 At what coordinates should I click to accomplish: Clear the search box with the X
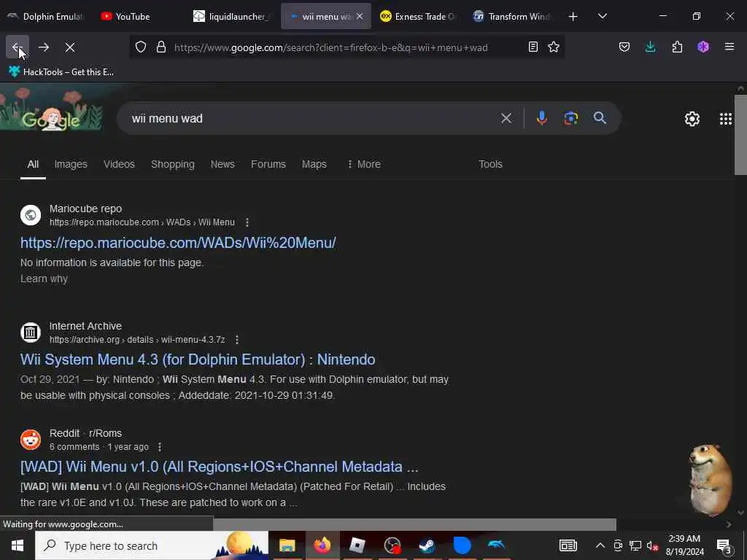point(506,118)
